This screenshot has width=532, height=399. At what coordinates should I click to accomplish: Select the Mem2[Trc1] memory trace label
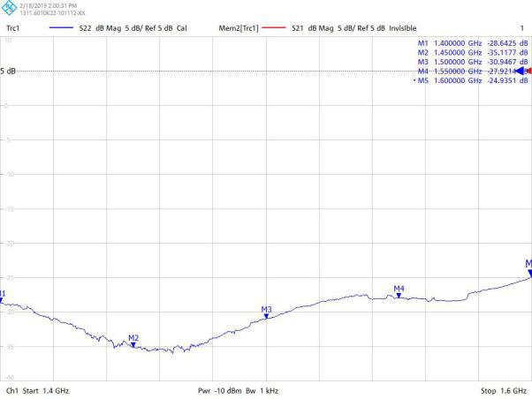point(241,29)
